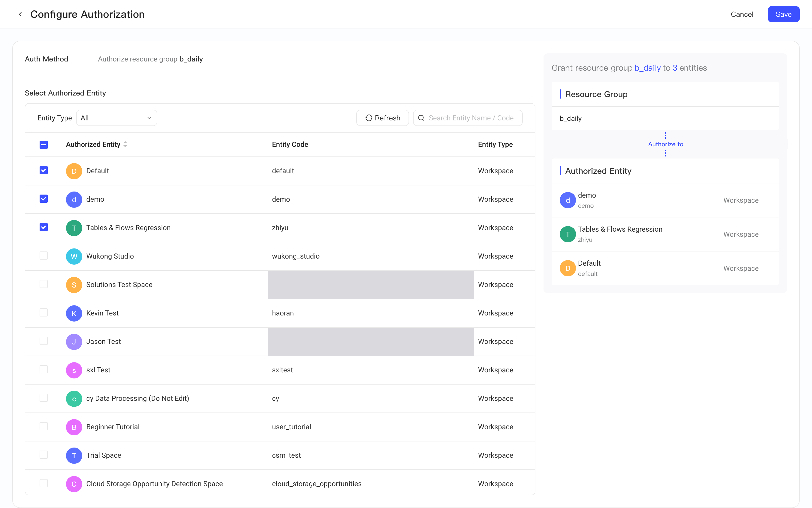Image resolution: width=812 pixels, height=508 pixels.
Task: Click the c avatar for cy Data Processing
Action: pos(74,399)
